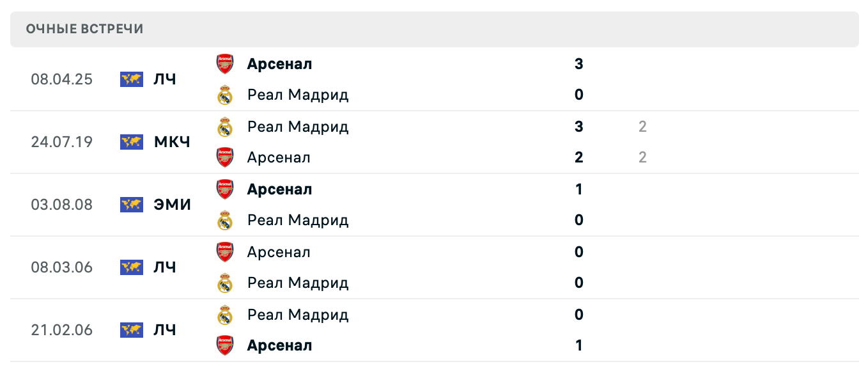Screen dimensions: 868x371
Task: Click Real Madrid's grey penalty score 2
Action: click(642, 127)
